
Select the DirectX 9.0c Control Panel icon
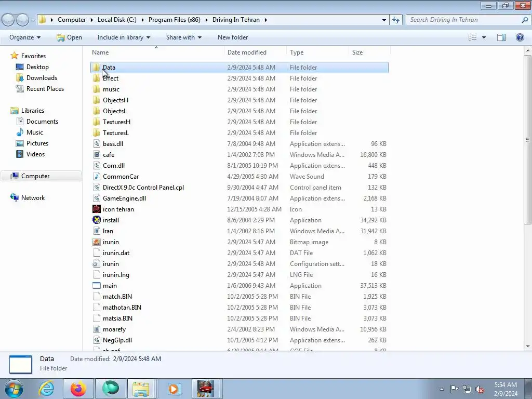click(96, 187)
